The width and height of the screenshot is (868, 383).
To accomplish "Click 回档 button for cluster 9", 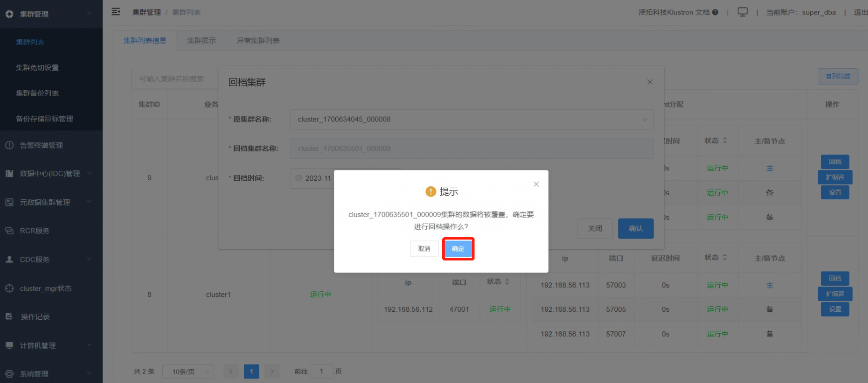I will [x=835, y=161].
